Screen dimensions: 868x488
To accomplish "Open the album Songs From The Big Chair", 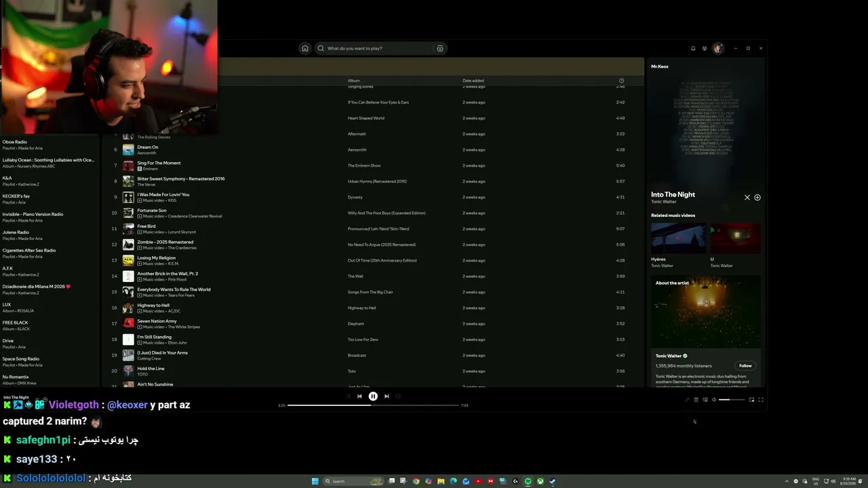I will point(370,292).
